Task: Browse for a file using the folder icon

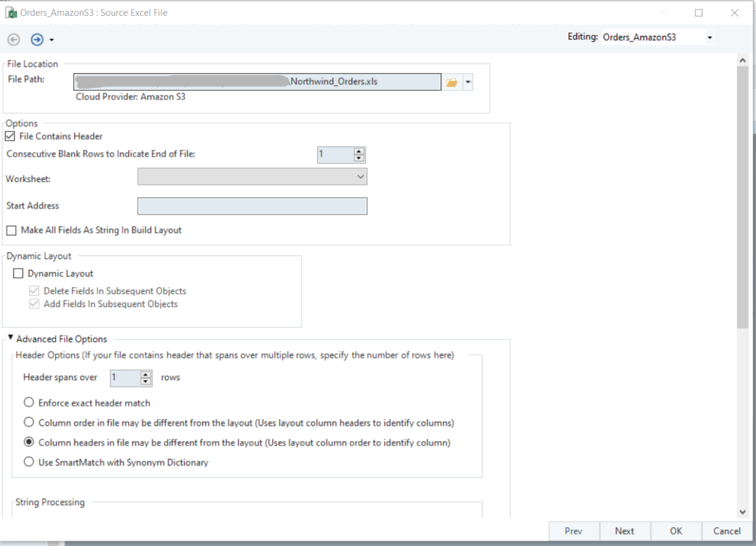Action: [452, 81]
